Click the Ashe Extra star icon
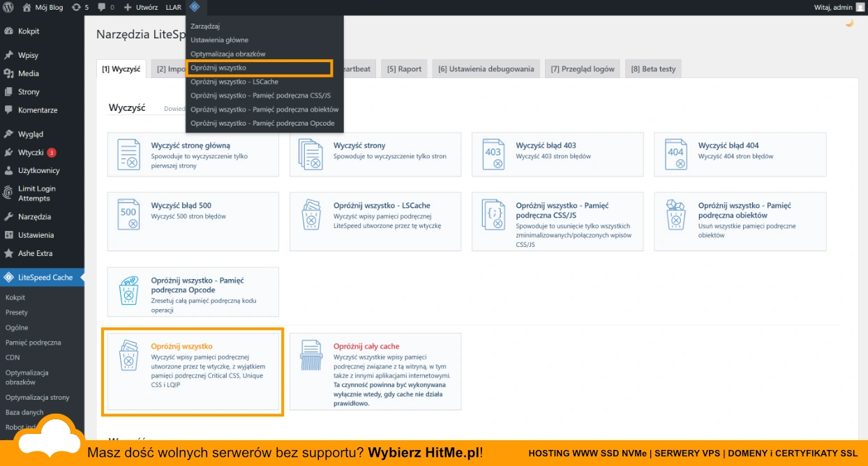This screenshot has width=868, height=466. pyautogui.click(x=9, y=253)
